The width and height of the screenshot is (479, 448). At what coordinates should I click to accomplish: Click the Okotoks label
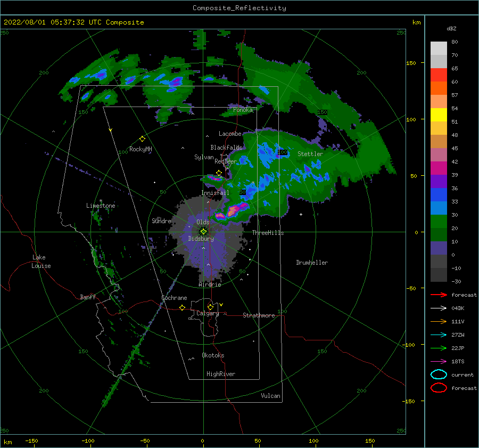pyautogui.click(x=213, y=355)
